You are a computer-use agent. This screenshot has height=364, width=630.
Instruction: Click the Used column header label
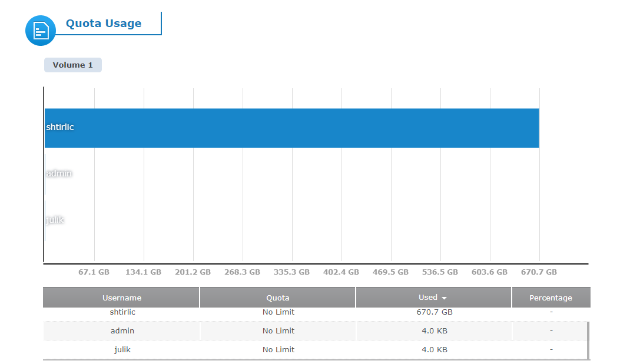coord(428,298)
